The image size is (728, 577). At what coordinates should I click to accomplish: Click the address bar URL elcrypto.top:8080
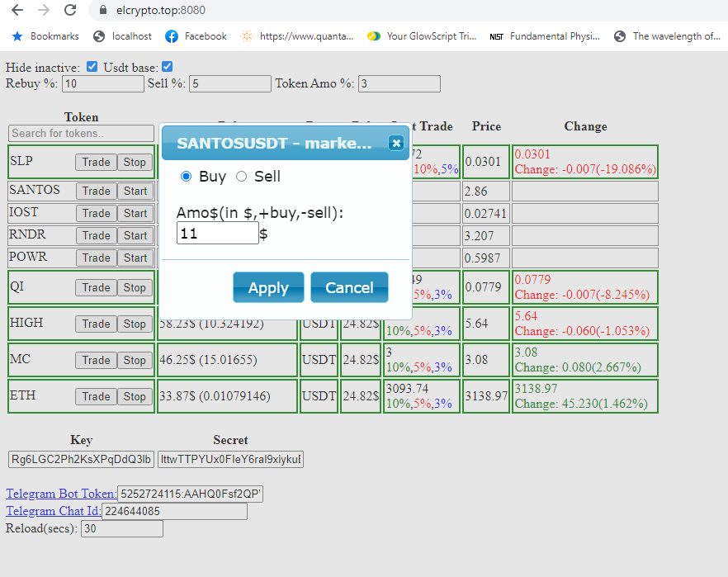161,10
